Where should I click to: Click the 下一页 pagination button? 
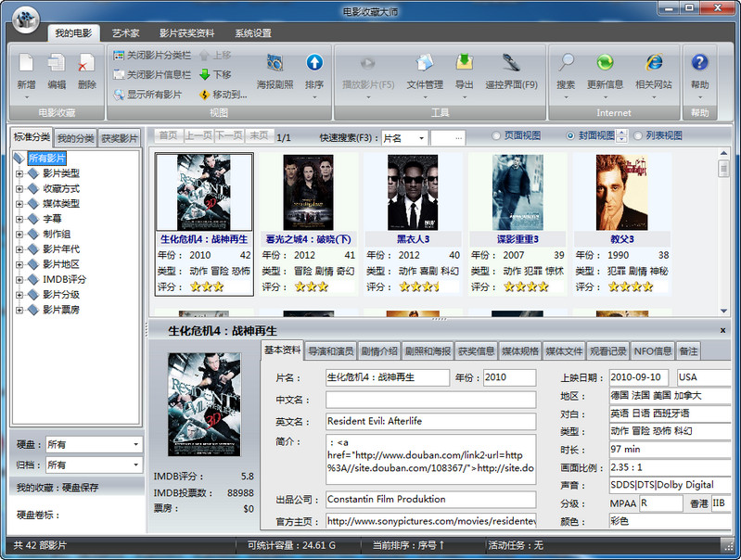tap(229, 136)
